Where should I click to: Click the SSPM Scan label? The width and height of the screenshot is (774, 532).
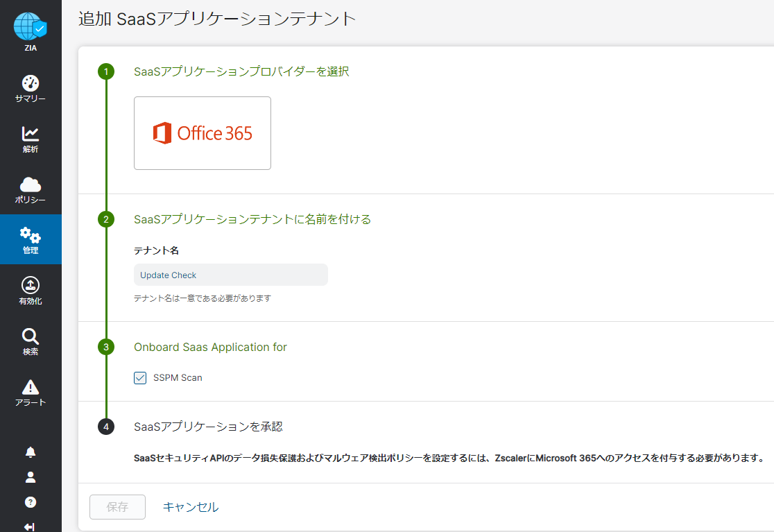178,377
